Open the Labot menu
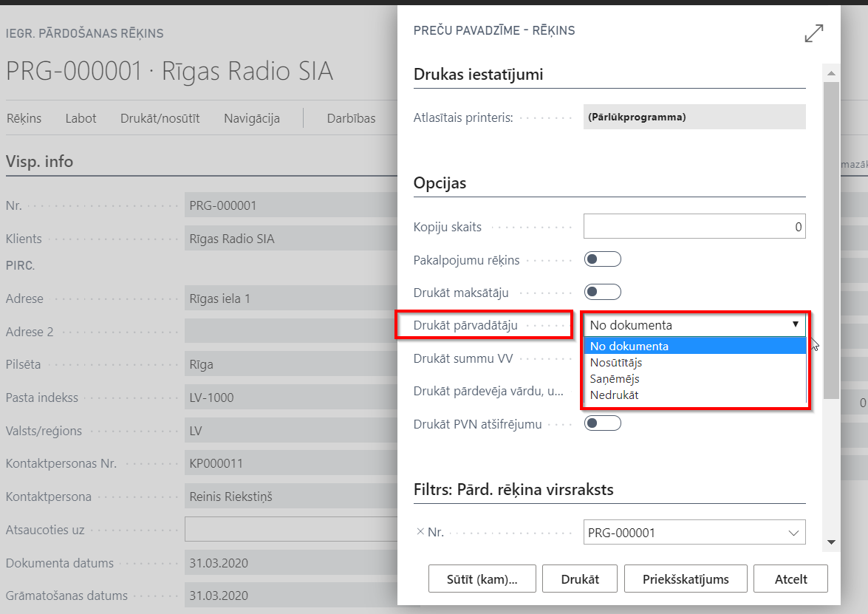The height and width of the screenshot is (614, 868). coord(81,118)
